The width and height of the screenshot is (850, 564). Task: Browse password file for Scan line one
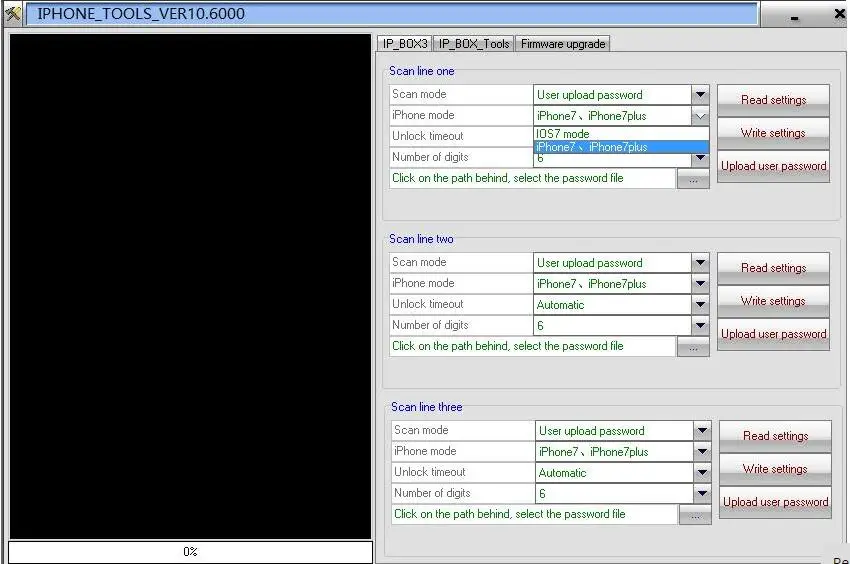click(693, 179)
